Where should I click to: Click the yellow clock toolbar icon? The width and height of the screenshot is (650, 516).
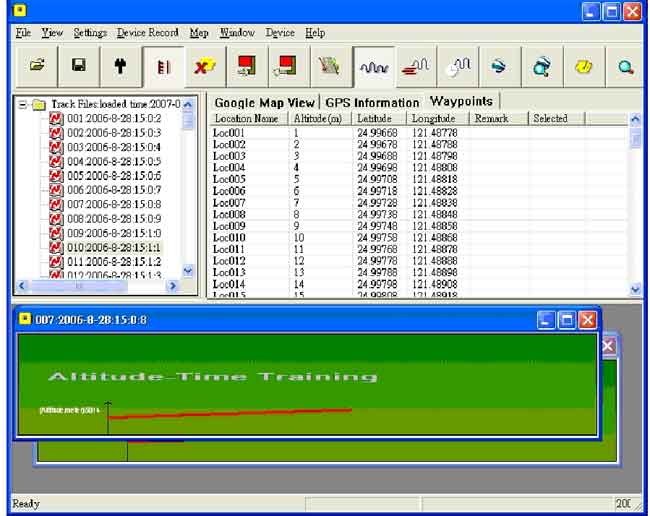[584, 66]
